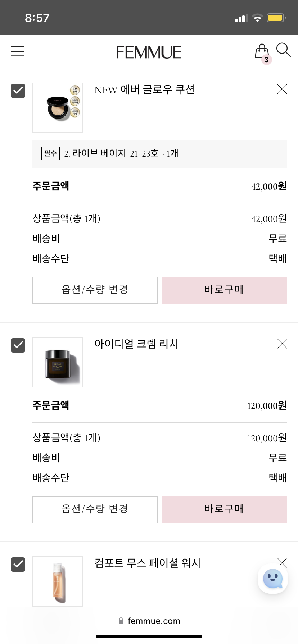Open the chatbot assistant bubble
This screenshot has height=644, width=298.
(273, 579)
